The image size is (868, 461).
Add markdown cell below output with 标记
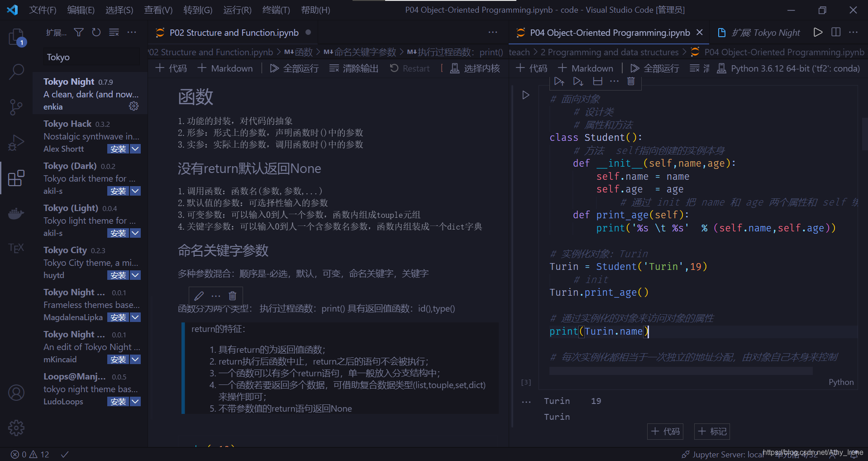[712, 432]
